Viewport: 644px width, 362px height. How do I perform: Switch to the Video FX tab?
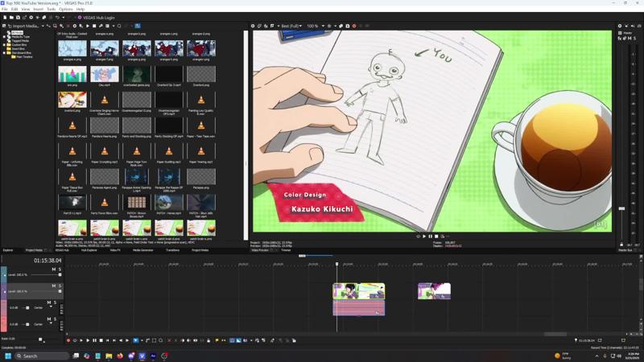[x=115, y=250]
